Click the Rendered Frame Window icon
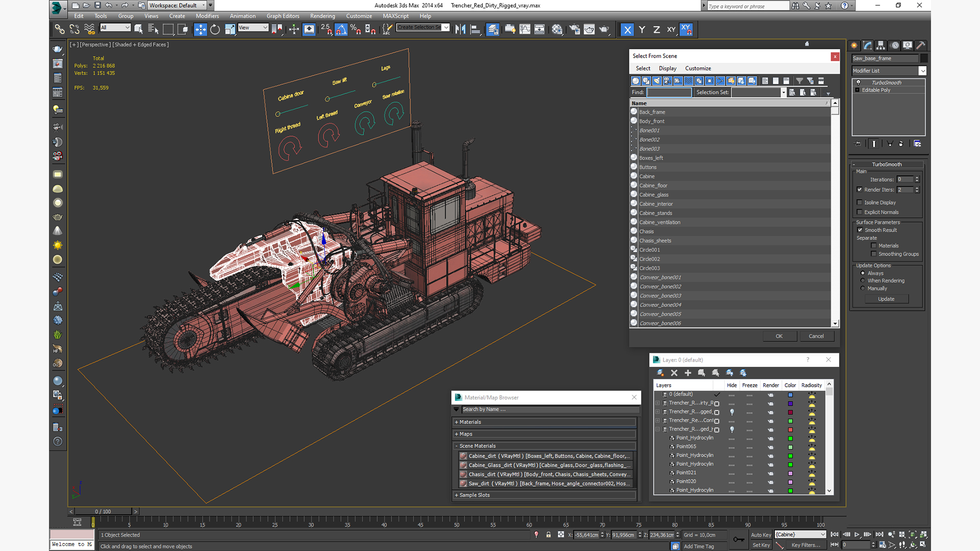The image size is (980, 551). (589, 30)
